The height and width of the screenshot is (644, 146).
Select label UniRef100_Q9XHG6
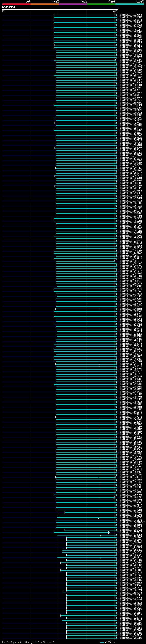131,263
